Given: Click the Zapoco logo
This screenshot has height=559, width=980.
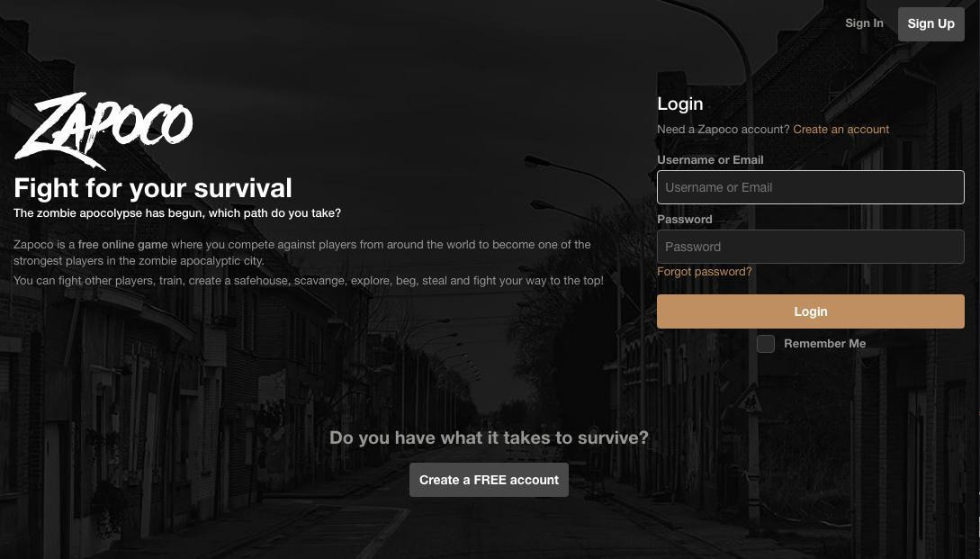Looking at the screenshot, I should [x=103, y=131].
